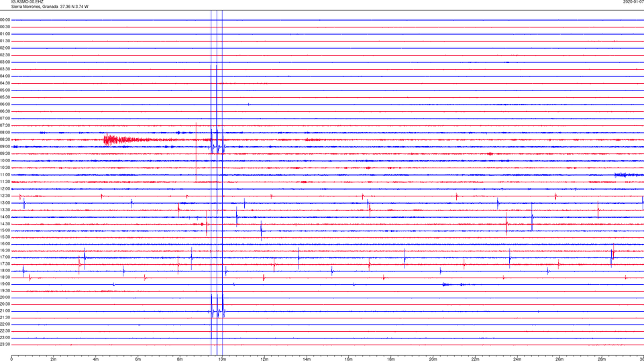This screenshot has width=644, height=362.
Task: Click the 28m axis tick label
Action: click(602, 359)
